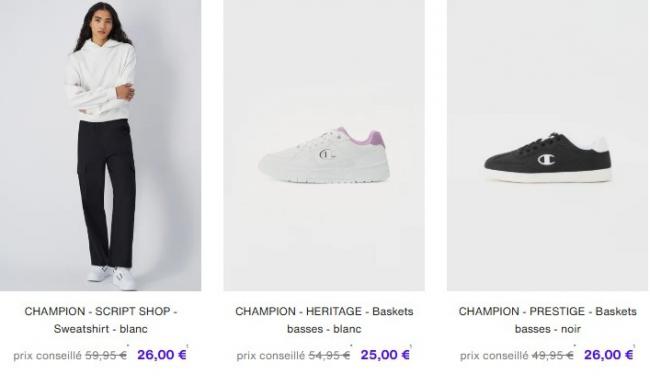This screenshot has width=650, height=385.
Task: Open Champion Prestige Baskets basses noir title
Action: coord(548,320)
